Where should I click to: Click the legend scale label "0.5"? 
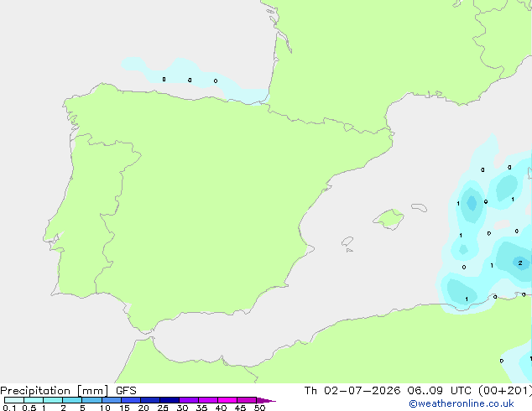(x=29, y=408)
